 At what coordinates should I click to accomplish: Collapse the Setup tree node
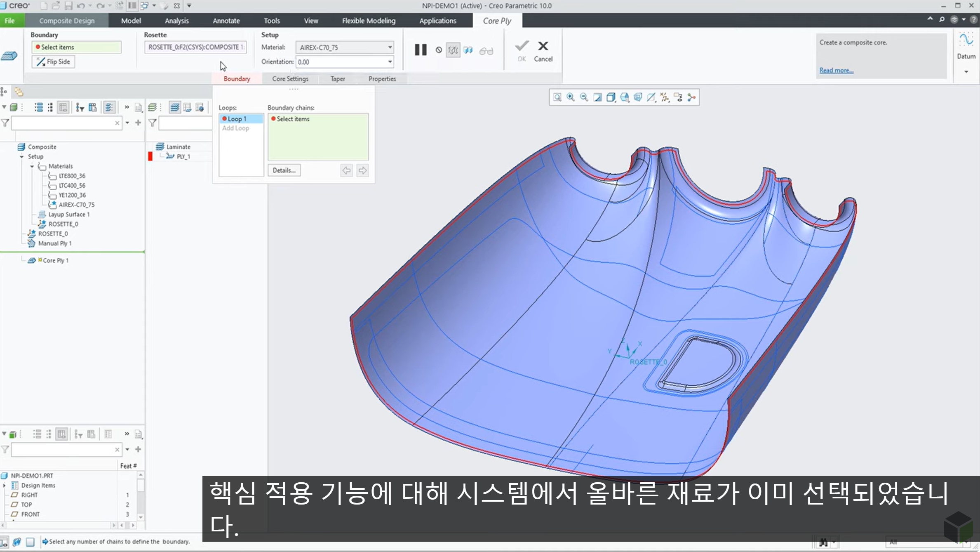(x=22, y=157)
